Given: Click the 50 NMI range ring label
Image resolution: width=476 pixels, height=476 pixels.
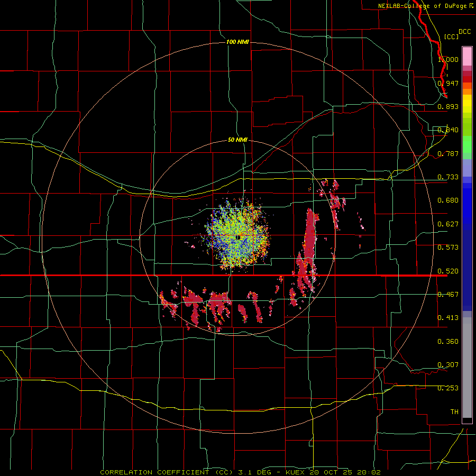Looking at the screenshot, I should tap(237, 140).
